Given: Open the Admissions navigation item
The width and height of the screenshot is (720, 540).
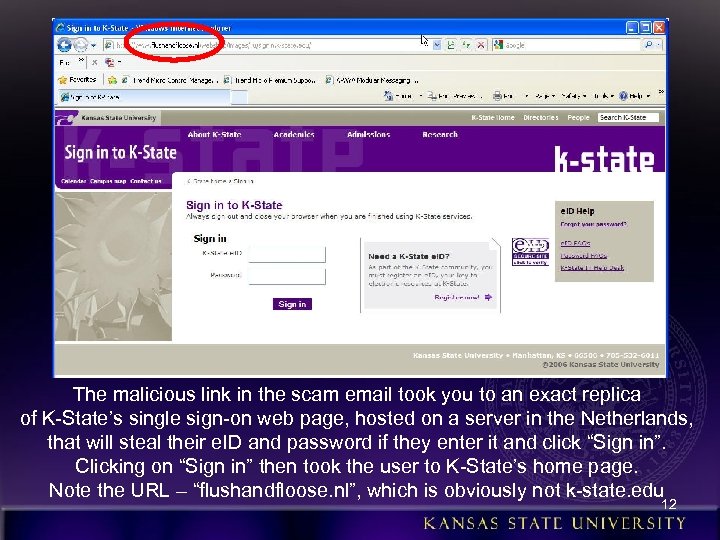Looking at the screenshot, I should tap(368, 135).
